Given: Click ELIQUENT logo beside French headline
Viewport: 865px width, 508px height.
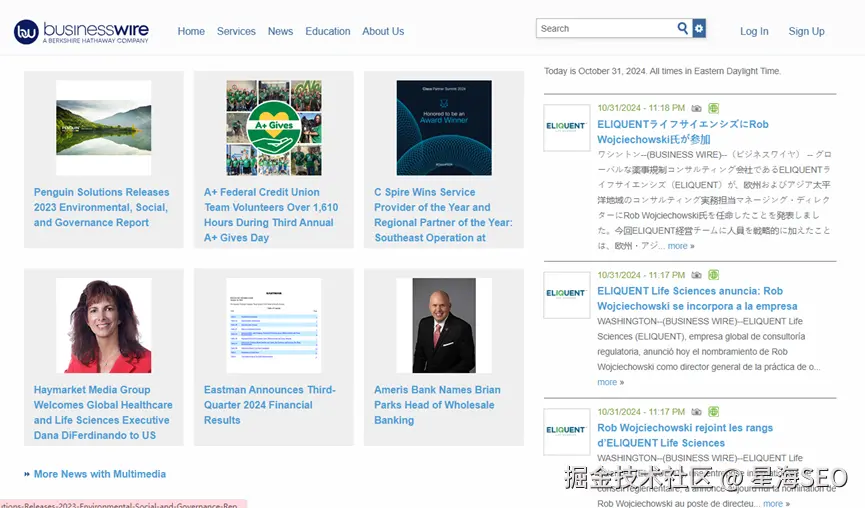Looking at the screenshot, I should point(567,431).
